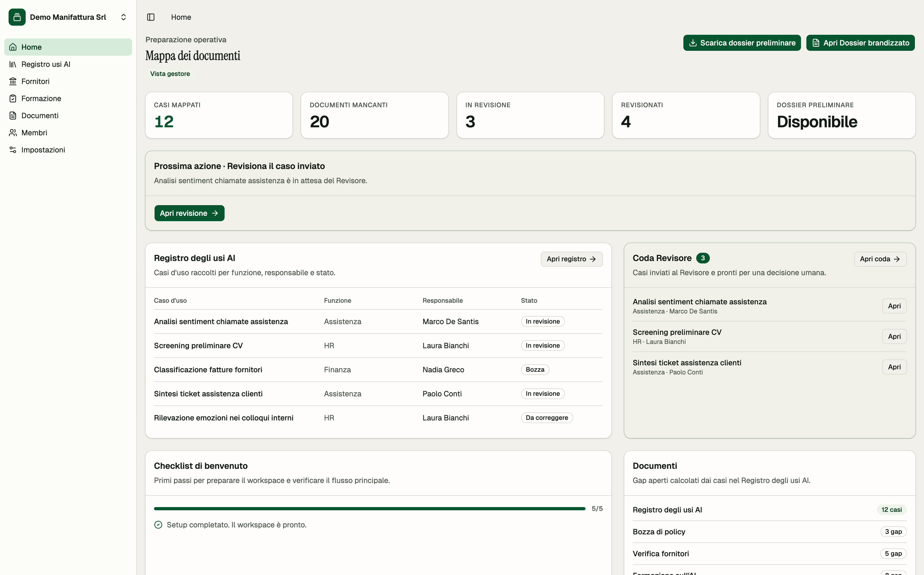Image resolution: width=924 pixels, height=575 pixels.
Task: Click Stato column header
Action: pyautogui.click(x=529, y=300)
